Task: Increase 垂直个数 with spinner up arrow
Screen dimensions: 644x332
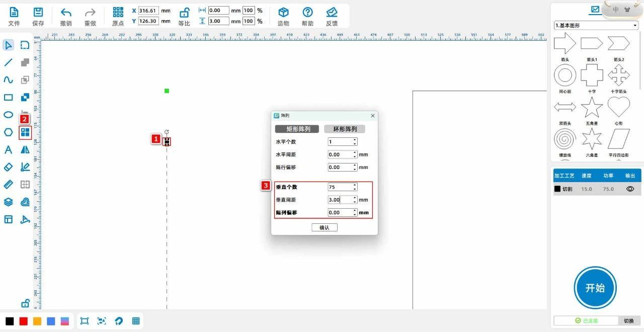Action: [x=355, y=185]
